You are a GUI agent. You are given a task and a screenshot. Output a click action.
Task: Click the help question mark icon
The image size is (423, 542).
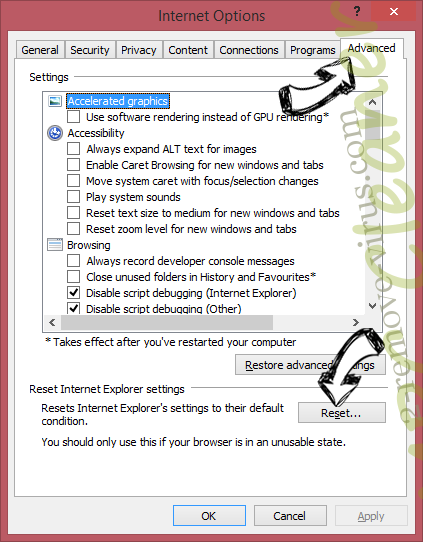tap(357, 12)
